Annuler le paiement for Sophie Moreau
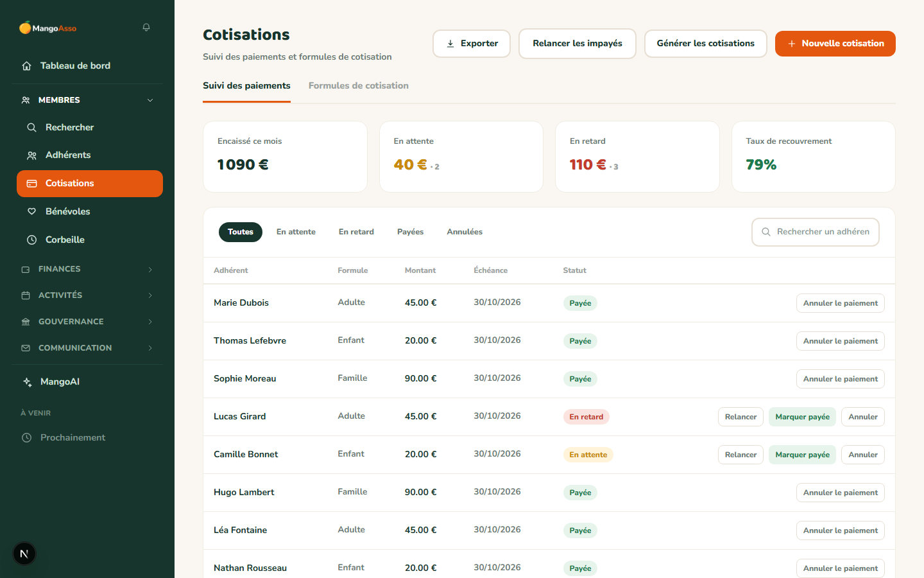The width and height of the screenshot is (924, 578). pos(840,379)
